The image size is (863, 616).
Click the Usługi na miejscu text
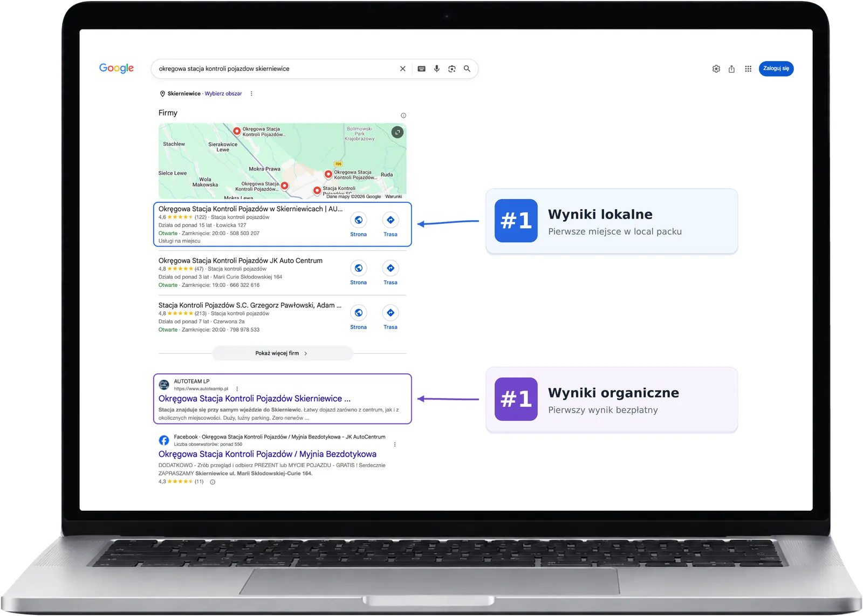pos(179,241)
